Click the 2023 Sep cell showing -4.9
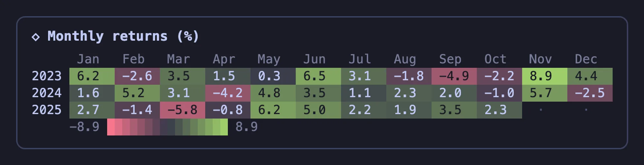644x165 pixels. (454, 76)
